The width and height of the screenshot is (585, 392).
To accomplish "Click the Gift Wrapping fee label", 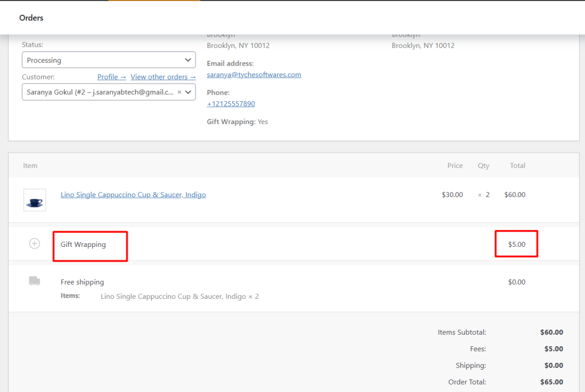I will pyautogui.click(x=83, y=243).
